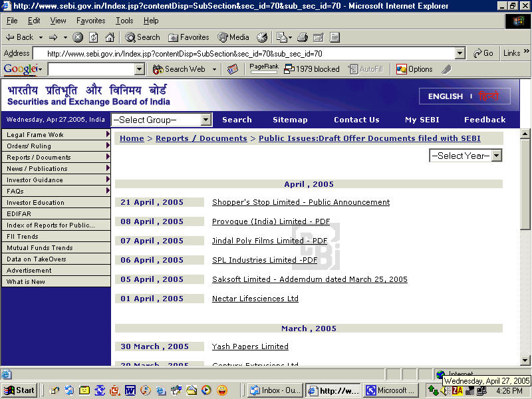Open the File menu
The height and width of the screenshot is (399, 532).
pos(12,21)
